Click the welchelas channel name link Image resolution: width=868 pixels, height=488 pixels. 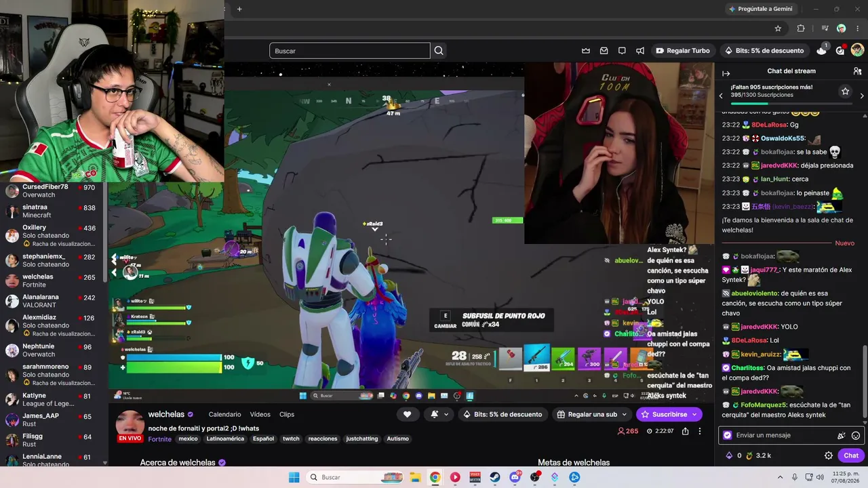pos(166,414)
